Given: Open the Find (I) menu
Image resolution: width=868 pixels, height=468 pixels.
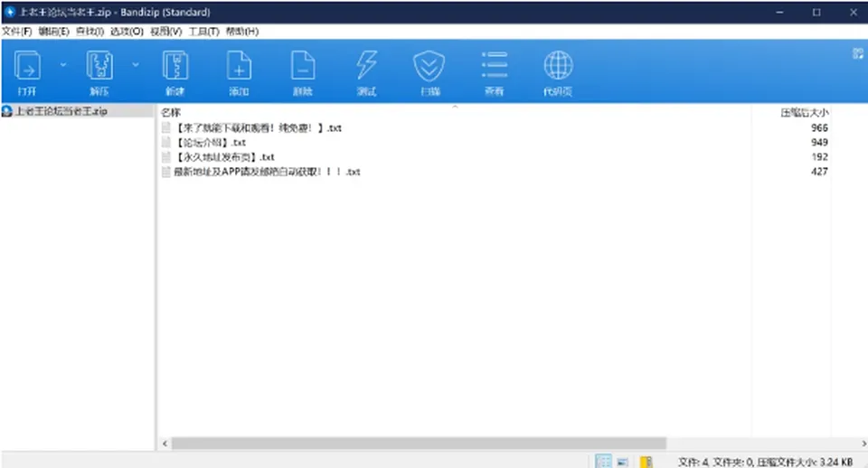Looking at the screenshot, I should click(90, 32).
